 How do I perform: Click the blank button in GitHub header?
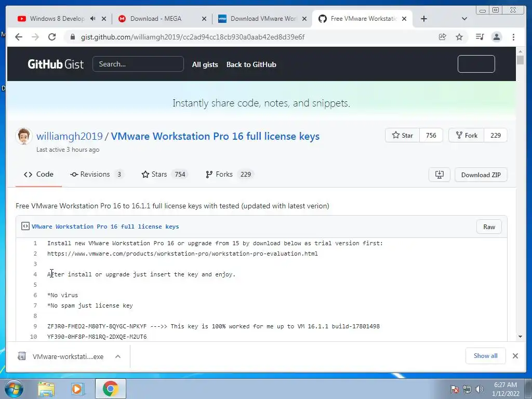point(476,64)
